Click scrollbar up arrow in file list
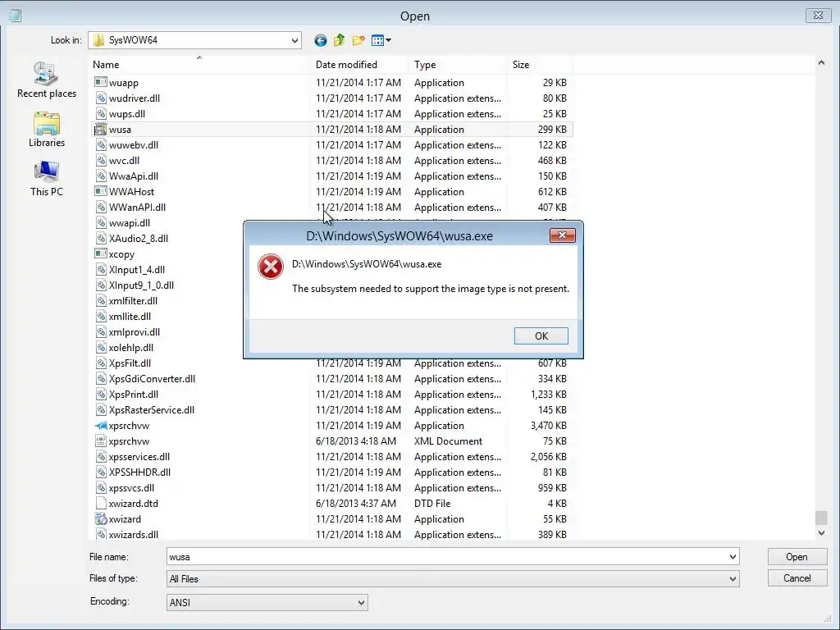This screenshot has height=630, width=840. 821,63
